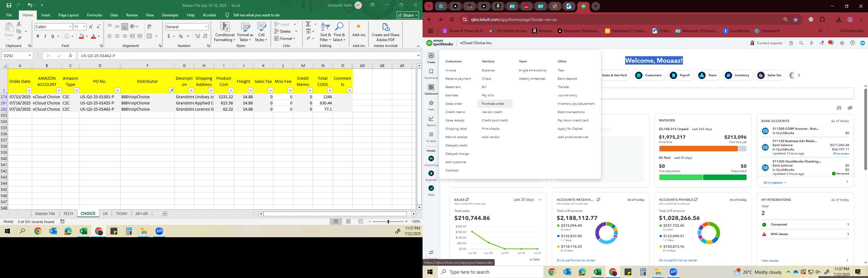Open QuickBooks Feed in sidebar
Image resolution: width=868 pixels, height=278 pixels.
click(431, 105)
